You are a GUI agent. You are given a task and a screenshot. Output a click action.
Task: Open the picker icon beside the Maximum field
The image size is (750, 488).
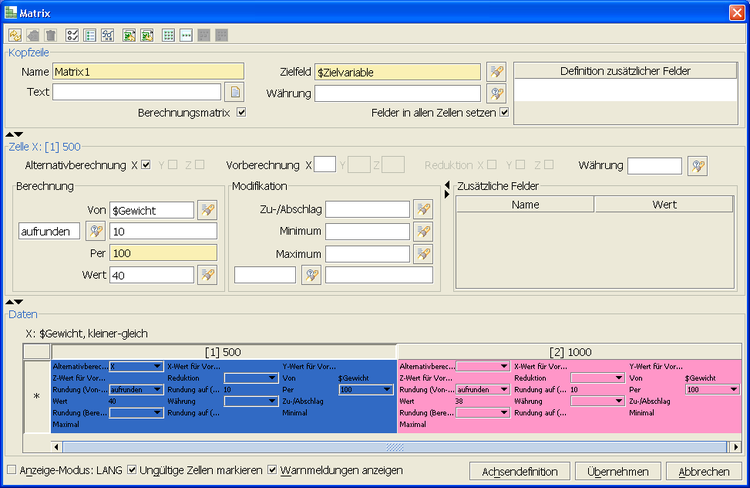click(423, 253)
